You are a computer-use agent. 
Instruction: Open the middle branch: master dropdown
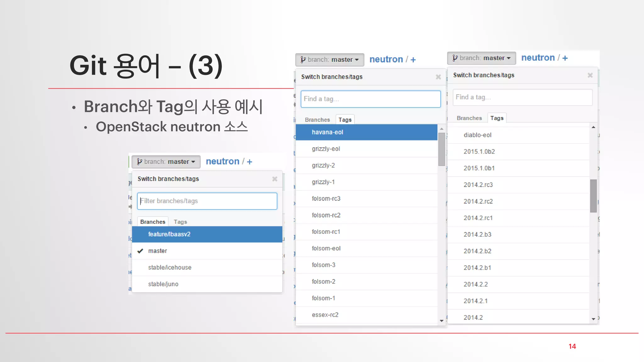[x=330, y=60]
